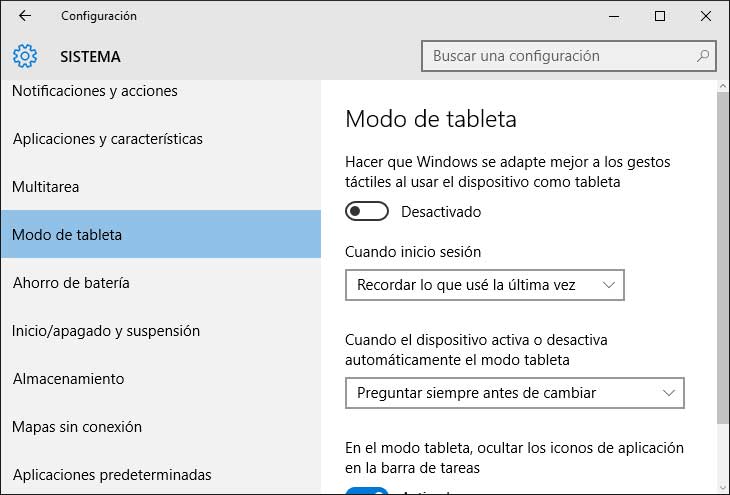Viewport: 730px width, 495px height.
Task: Toggle the tablet mode switch Desactivado
Action: pos(366,212)
